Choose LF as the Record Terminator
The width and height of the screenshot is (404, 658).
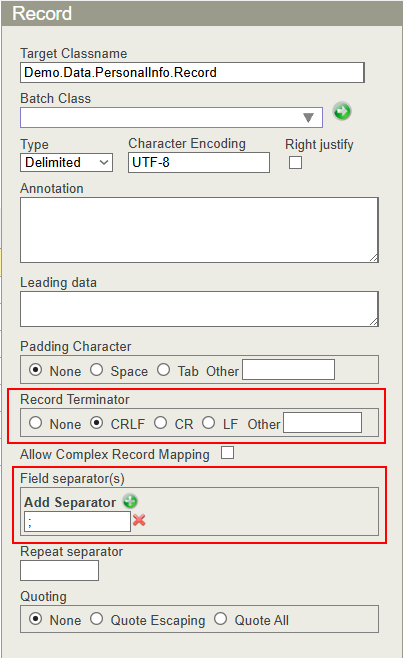coord(209,423)
